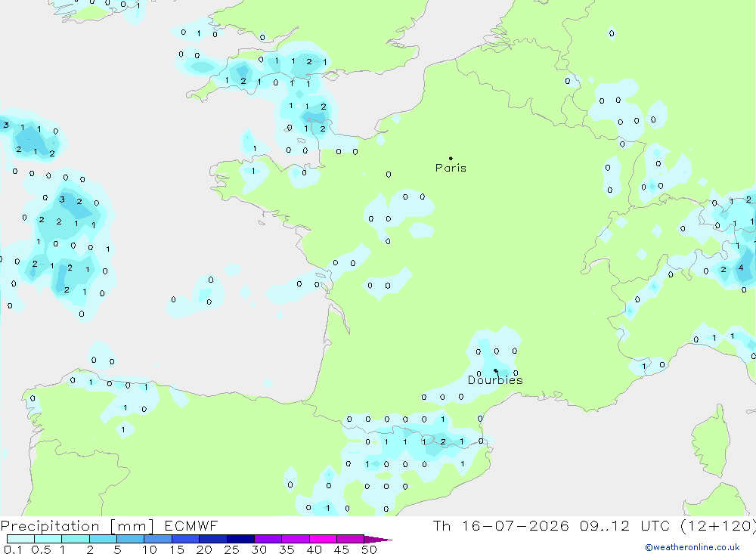The image size is (756, 554).
Task: Click the Corsica island outline
Action: (711, 440)
